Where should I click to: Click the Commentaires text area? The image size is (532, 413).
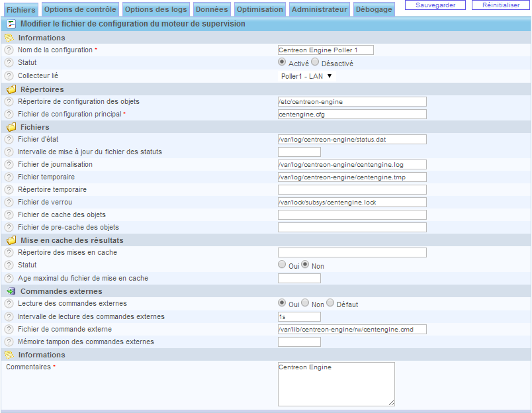coord(336,384)
